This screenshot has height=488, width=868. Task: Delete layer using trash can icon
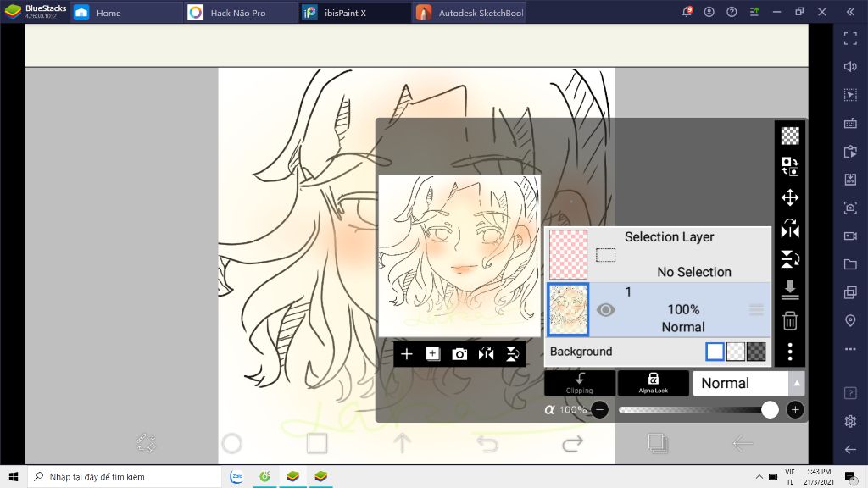790,321
